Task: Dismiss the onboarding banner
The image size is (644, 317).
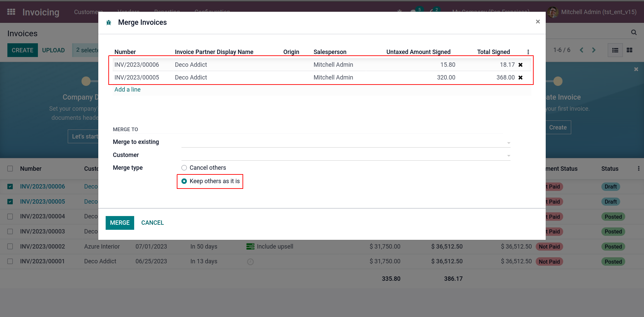Action: point(636,69)
